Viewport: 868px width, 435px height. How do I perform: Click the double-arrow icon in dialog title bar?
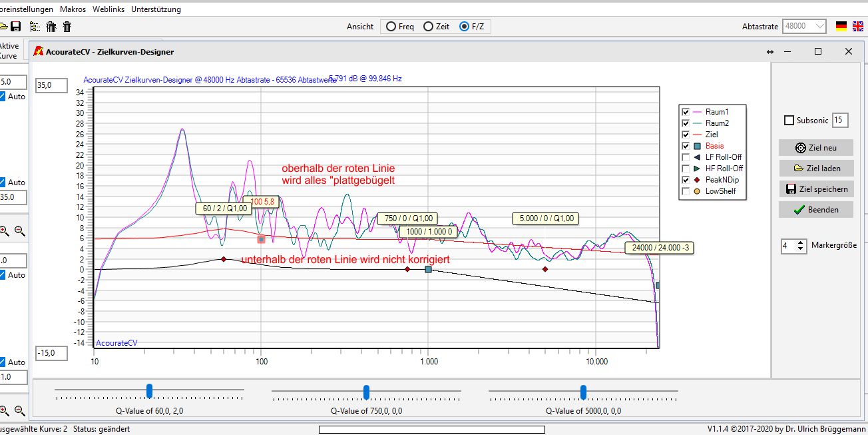click(x=770, y=52)
